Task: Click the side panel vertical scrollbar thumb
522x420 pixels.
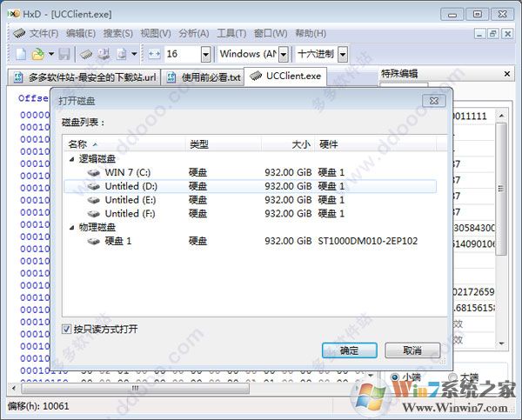Action: pos(501,189)
